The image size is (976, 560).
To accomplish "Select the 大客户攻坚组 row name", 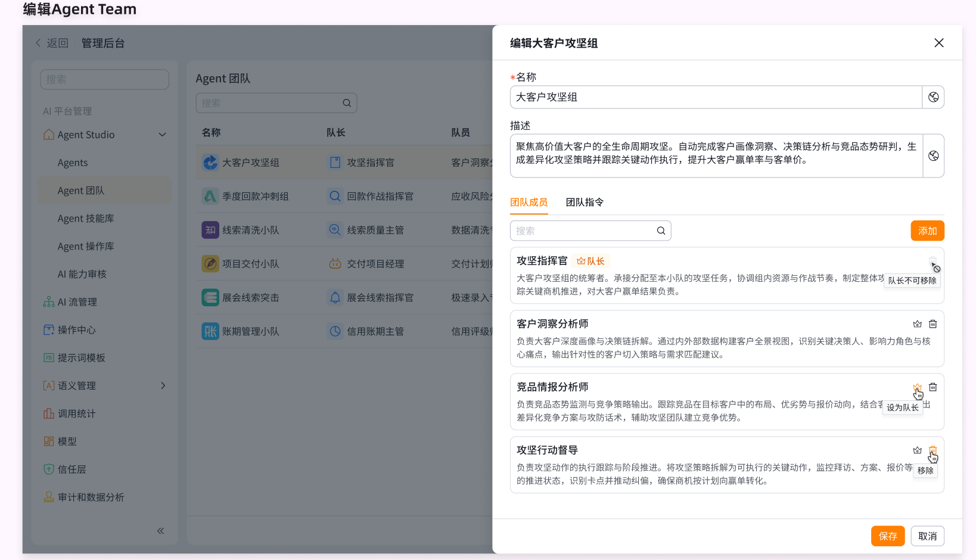I will click(x=251, y=163).
